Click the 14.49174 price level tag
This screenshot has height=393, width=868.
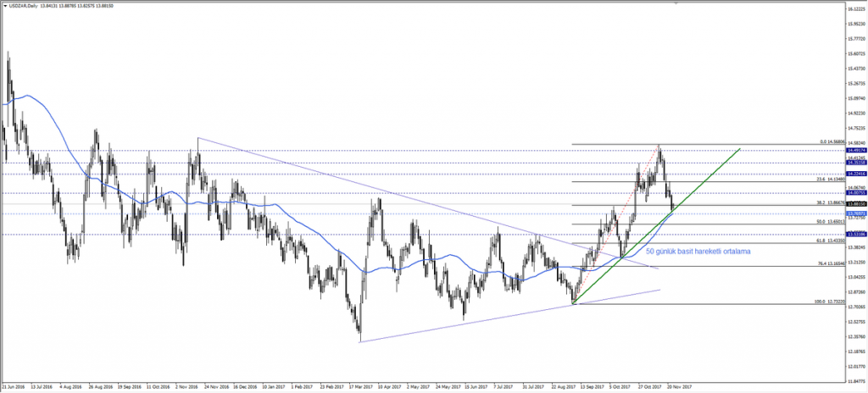tap(856, 150)
